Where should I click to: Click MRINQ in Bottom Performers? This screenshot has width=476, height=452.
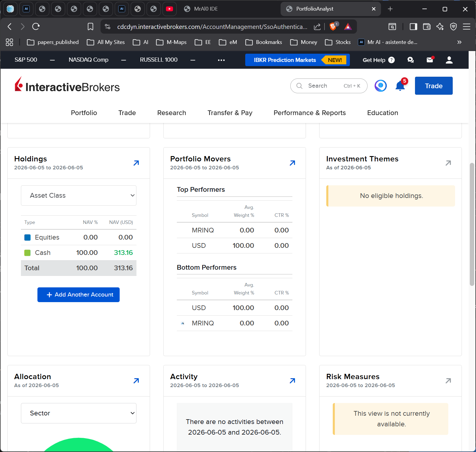203,323
